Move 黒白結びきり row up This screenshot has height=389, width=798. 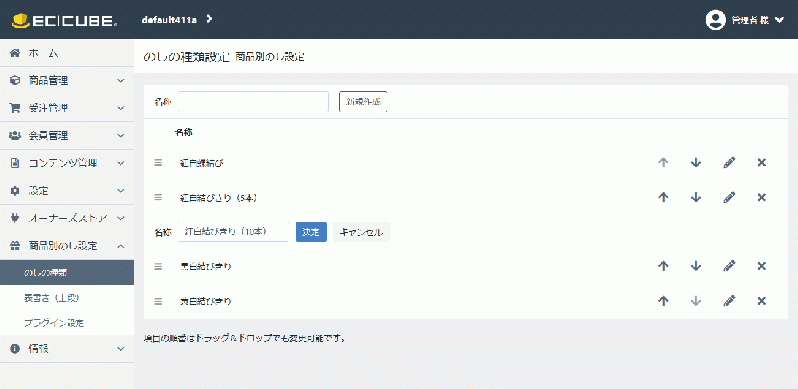point(663,266)
